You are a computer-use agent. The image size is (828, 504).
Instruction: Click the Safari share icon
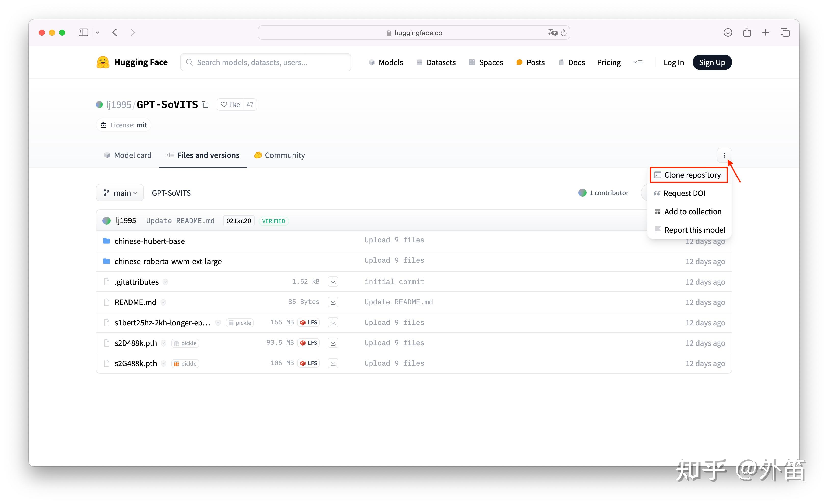pyautogui.click(x=747, y=33)
